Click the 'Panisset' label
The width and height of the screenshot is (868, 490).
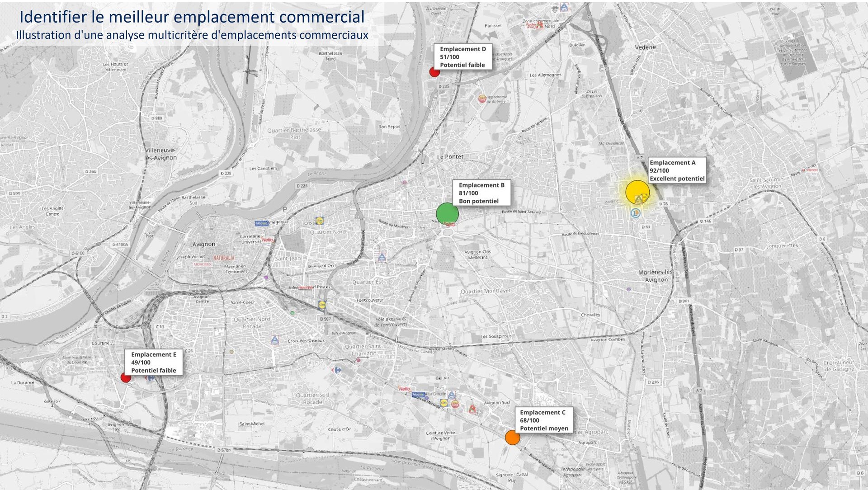click(493, 25)
